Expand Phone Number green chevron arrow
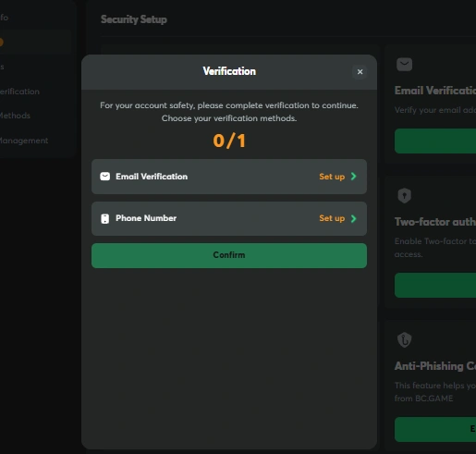The width and height of the screenshot is (476, 454). pyautogui.click(x=354, y=218)
